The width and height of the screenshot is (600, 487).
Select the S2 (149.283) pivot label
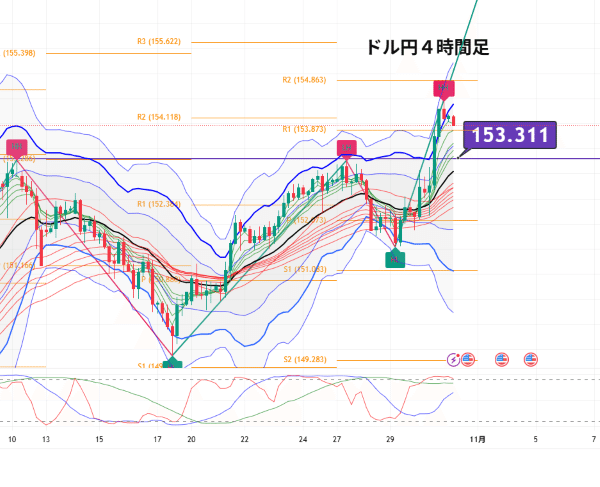tap(305, 359)
